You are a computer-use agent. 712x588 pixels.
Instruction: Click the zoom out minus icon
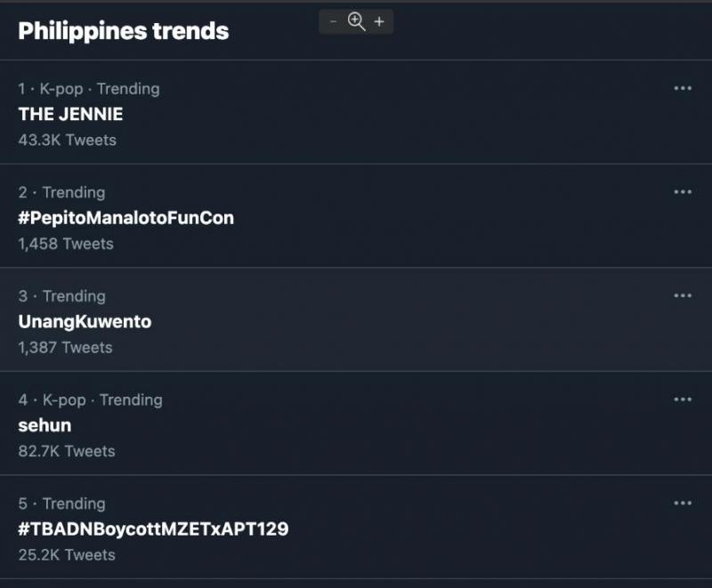[334, 22]
